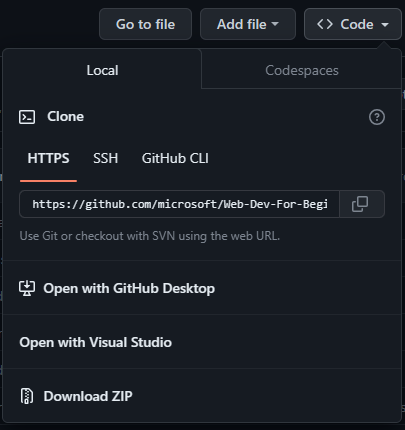The width and height of the screenshot is (405, 430).
Task: Click the Go to file button
Action: (x=145, y=24)
